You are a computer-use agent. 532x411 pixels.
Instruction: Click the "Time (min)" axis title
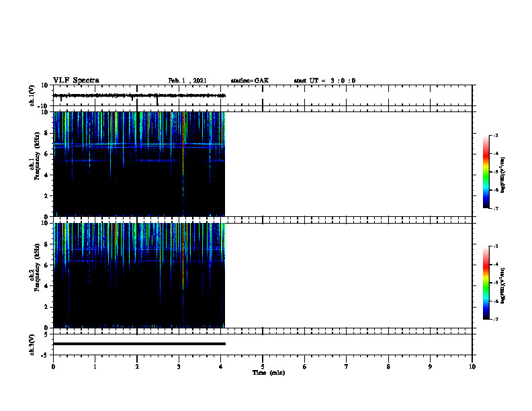[269, 373]
